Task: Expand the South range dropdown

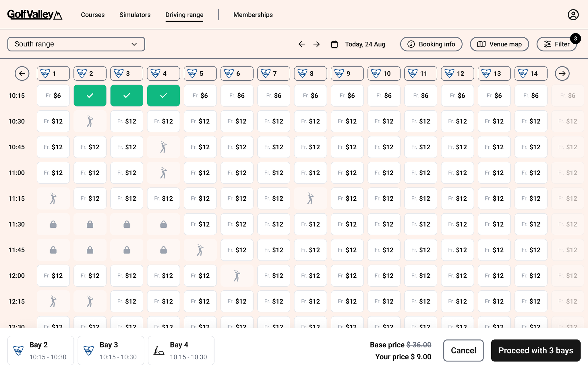Action: pos(76,44)
